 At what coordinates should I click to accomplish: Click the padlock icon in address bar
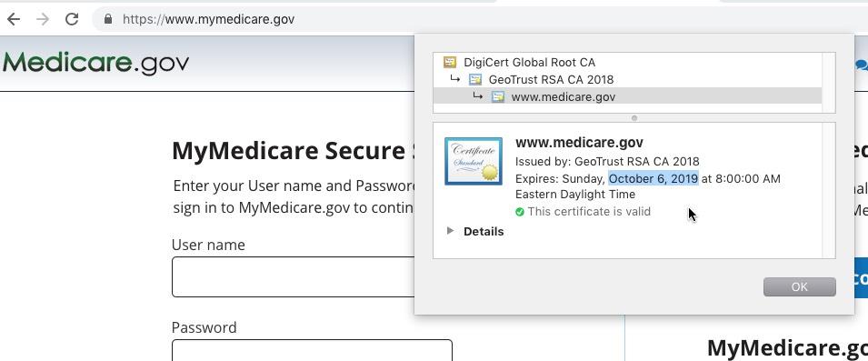pyautogui.click(x=108, y=19)
